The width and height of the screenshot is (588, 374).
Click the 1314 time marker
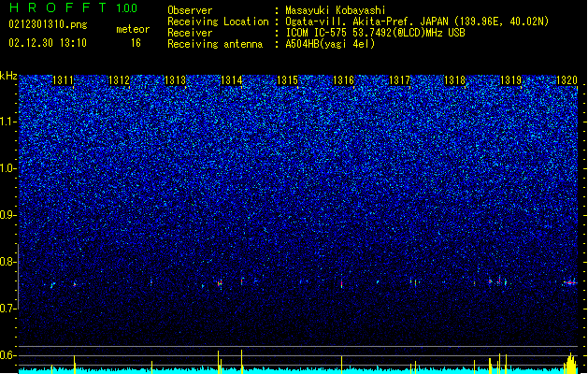232,80
